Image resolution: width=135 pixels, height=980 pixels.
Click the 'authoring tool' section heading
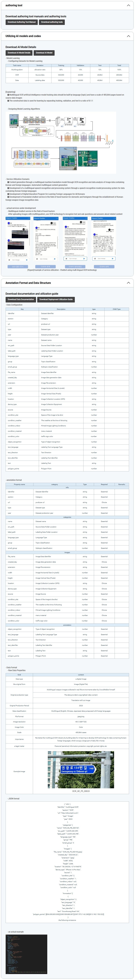tap(14, 6)
